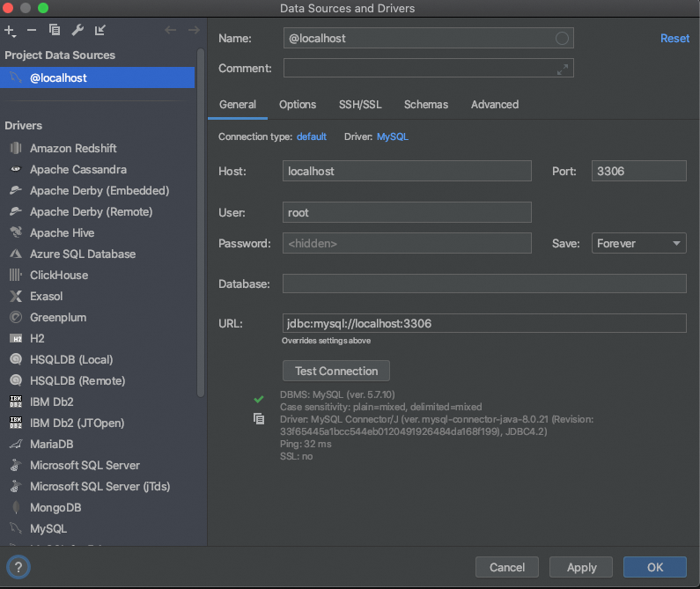Click the green zoom window button
Screen dimensions: 700x589
coord(43,8)
